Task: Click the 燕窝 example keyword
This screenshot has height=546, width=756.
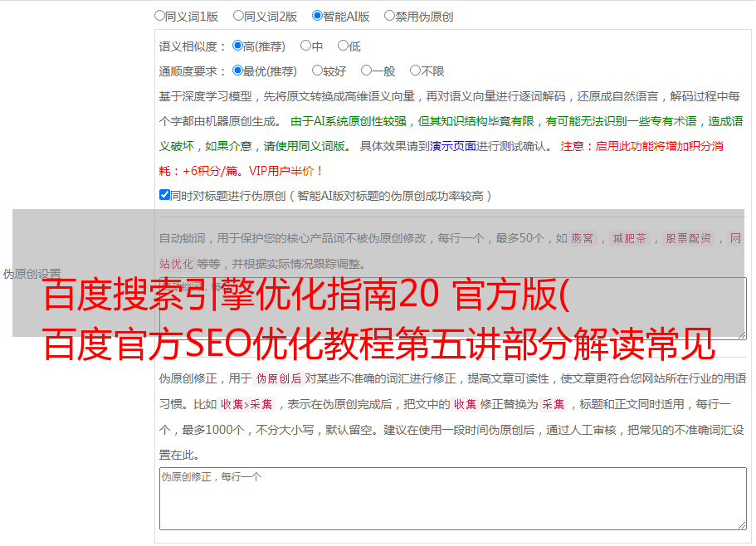Action: (x=582, y=238)
